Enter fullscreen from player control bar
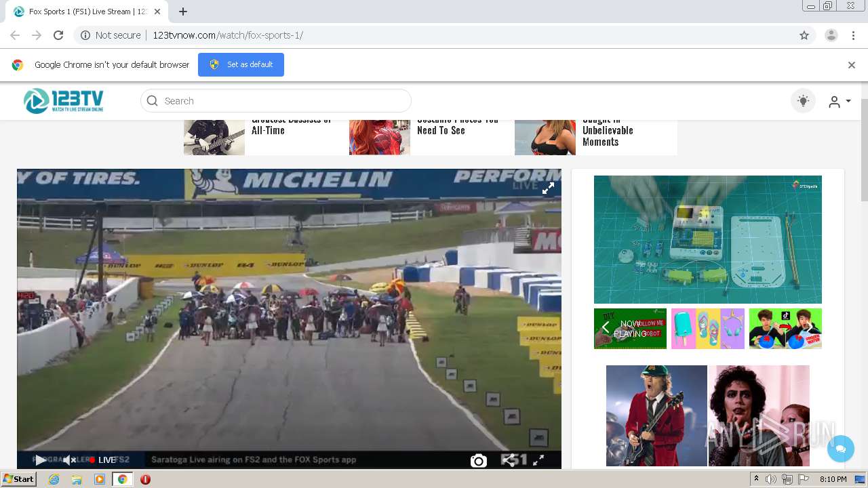Viewport: 868px width, 488px height. (538, 460)
